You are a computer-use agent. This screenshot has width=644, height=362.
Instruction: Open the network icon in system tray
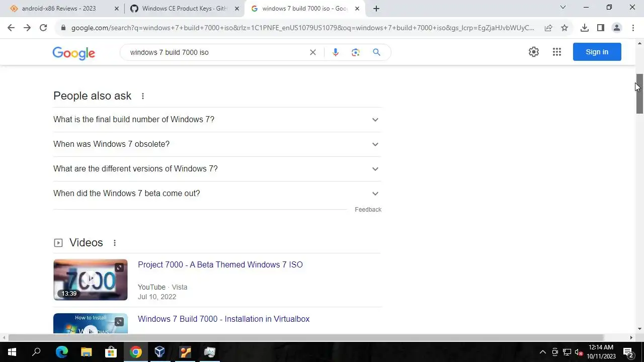click(x=567, y=352)
